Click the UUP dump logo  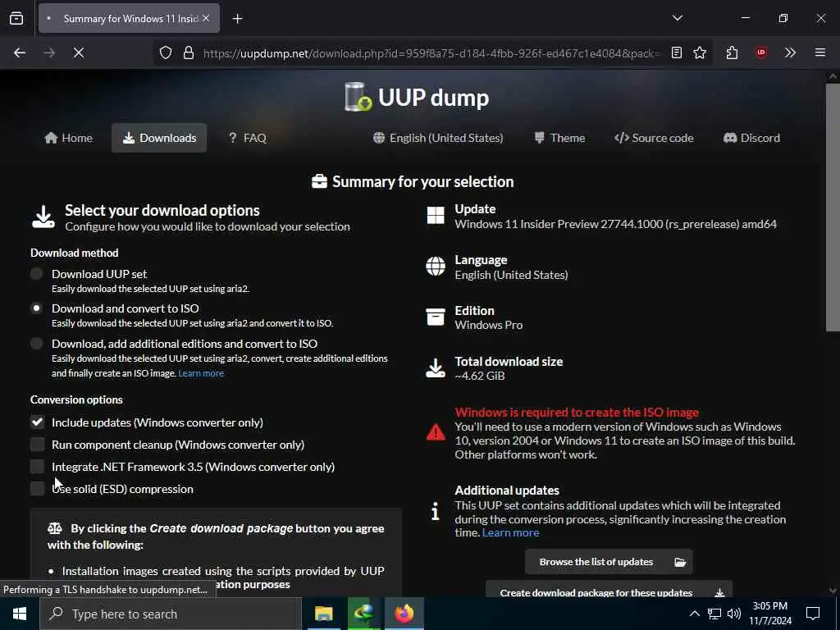(416, 98)
